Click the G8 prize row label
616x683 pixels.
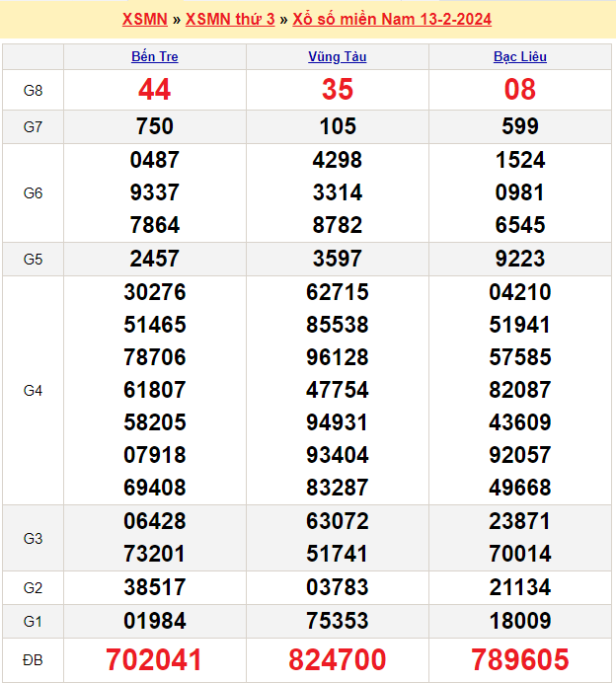pos(33,91)
